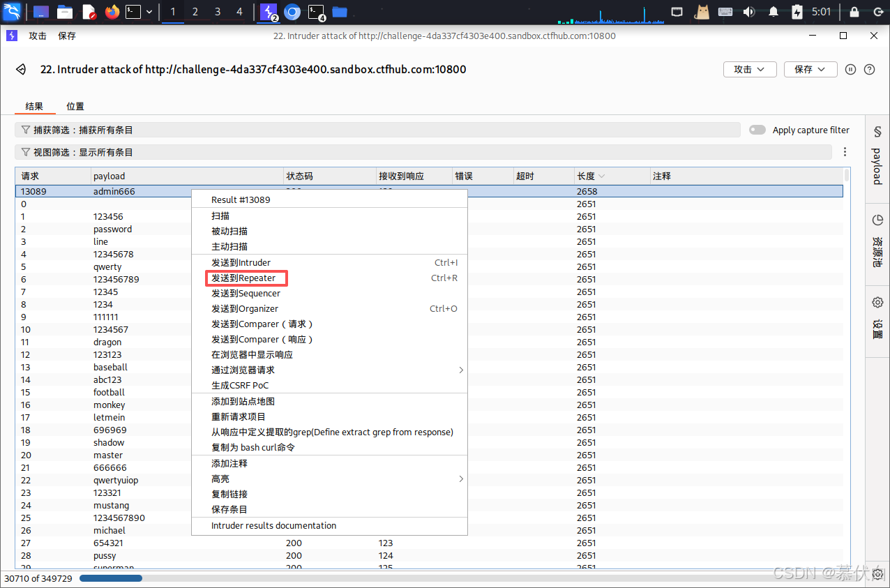Sort results by payload column header
This screenshot has height=588, width=890.
click(187, 176)
